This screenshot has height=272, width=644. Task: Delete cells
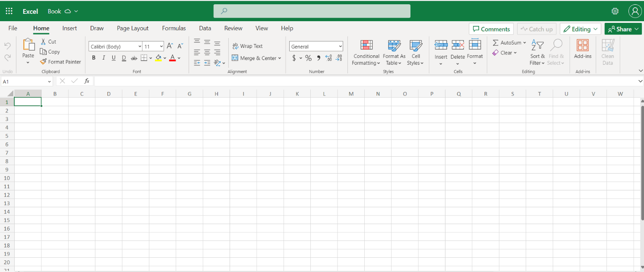coord(458,53)
